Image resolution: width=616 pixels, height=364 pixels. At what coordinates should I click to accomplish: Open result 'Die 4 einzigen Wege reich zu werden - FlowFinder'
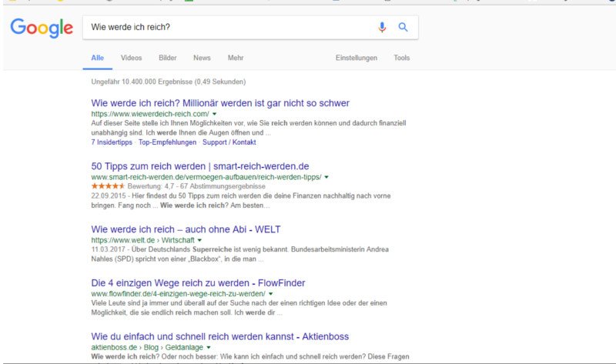(198, 282)
